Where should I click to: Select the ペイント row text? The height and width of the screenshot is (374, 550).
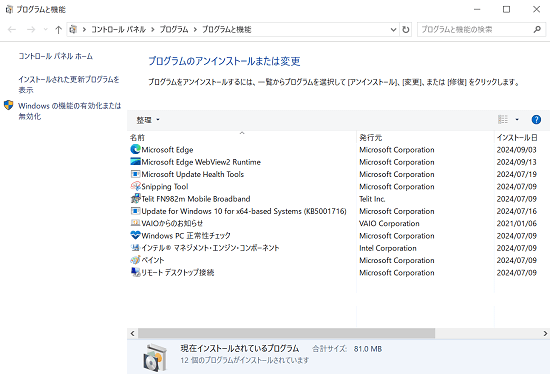click(x=153, y=260)
